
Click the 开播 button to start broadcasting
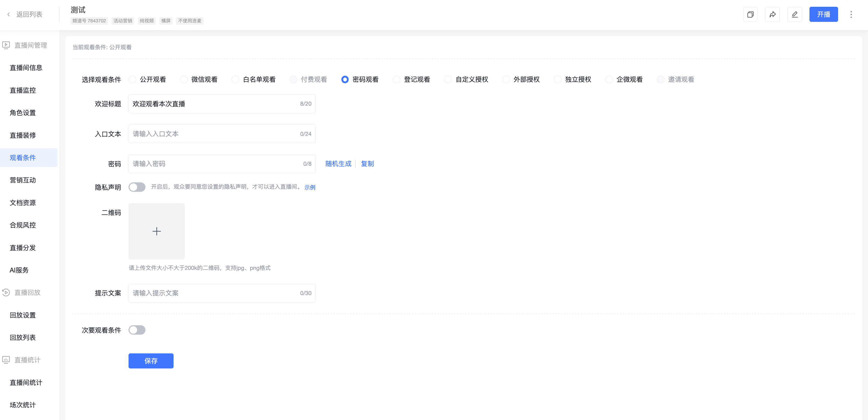[824, 15]
